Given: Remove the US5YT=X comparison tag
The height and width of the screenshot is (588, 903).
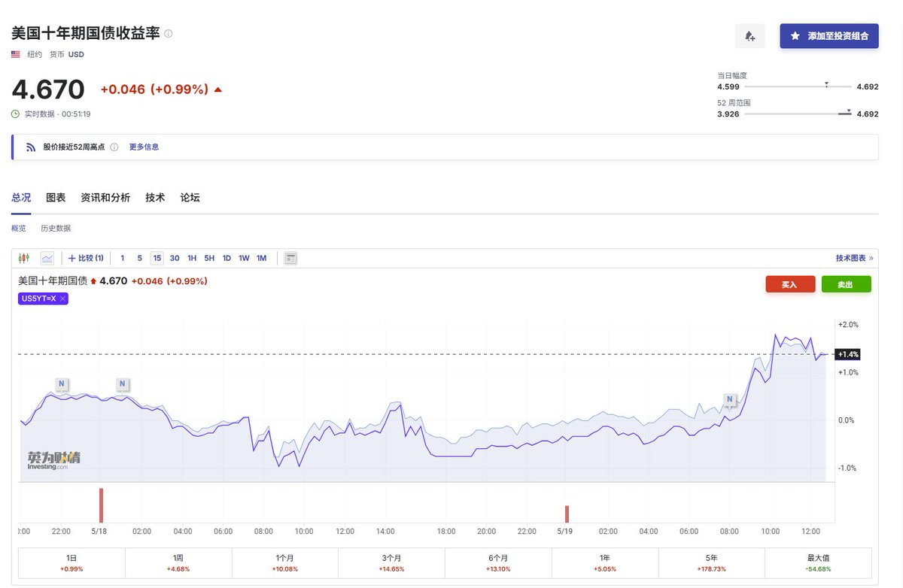Looking at the screenshot, I should (63, 299).
